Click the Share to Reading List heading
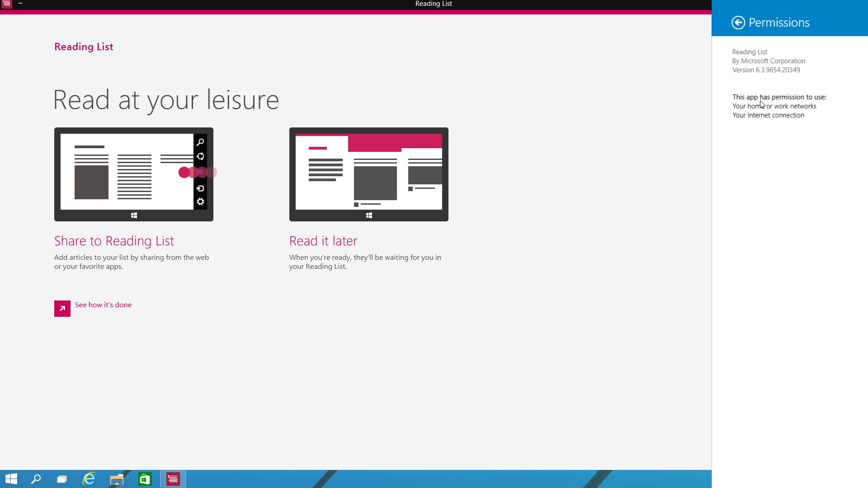Screen dimensions: 868x488 (114, 241)
